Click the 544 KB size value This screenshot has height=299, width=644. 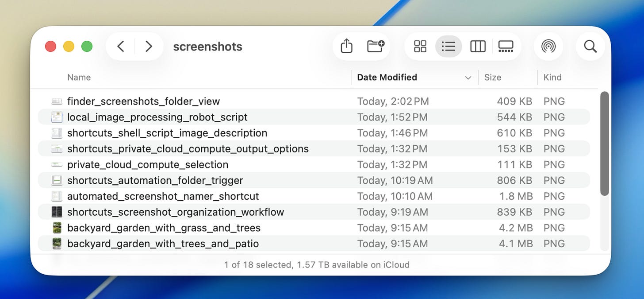(x=514, y=117)
